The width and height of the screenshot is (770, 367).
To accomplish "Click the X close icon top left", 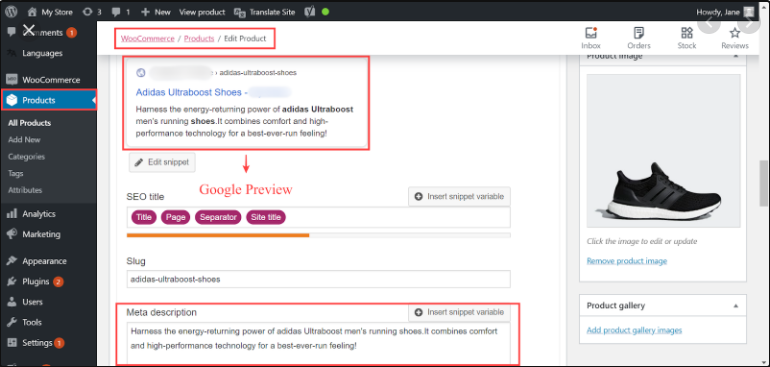I will (x=28, y=30).
